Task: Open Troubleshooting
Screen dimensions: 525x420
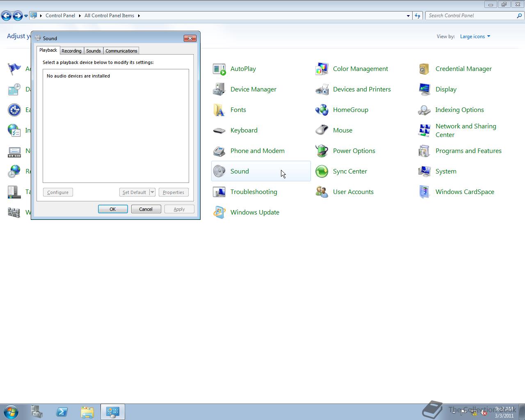Action: 253,192
